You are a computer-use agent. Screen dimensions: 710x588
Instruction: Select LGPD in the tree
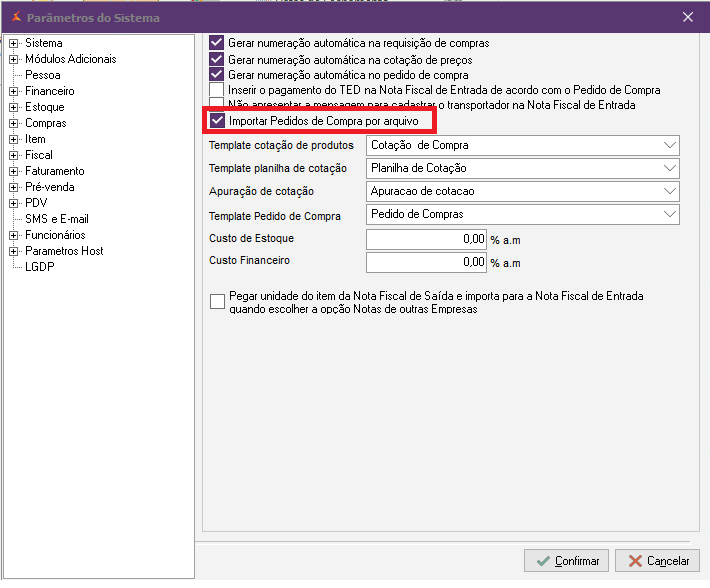(40, 267)
